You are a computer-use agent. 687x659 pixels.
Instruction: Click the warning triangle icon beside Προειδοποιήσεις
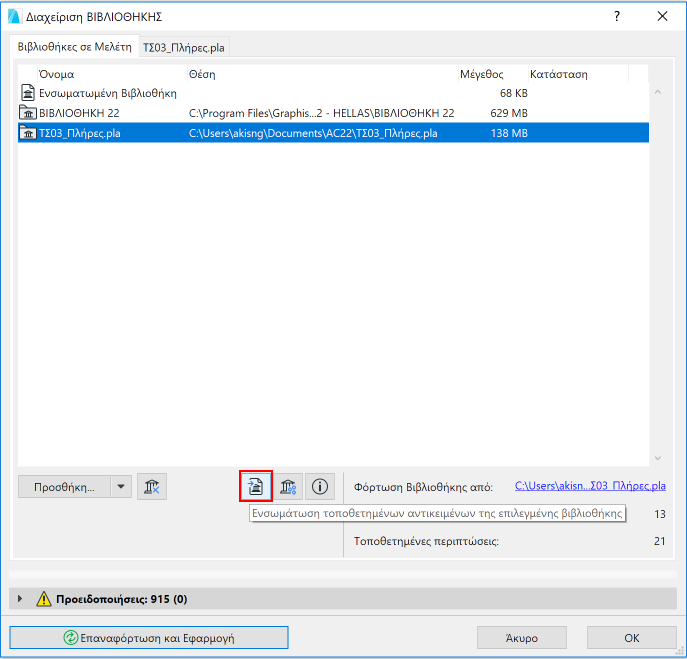[x=44, y=599]
